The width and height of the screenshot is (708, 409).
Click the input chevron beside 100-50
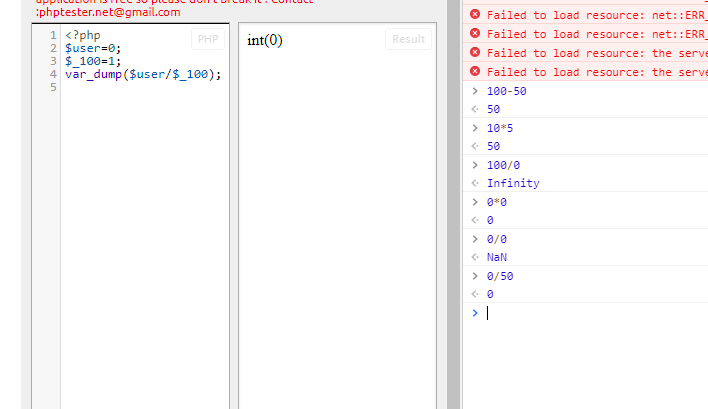tap(475, 91)
